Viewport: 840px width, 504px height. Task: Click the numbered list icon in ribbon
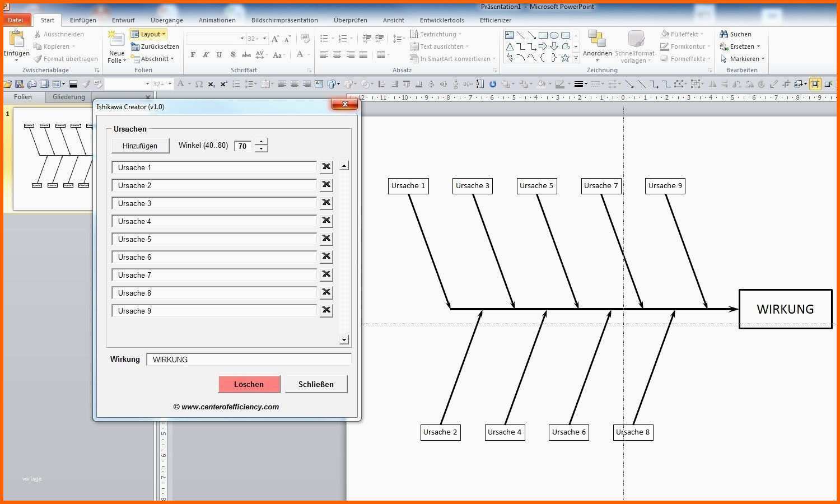343,39
